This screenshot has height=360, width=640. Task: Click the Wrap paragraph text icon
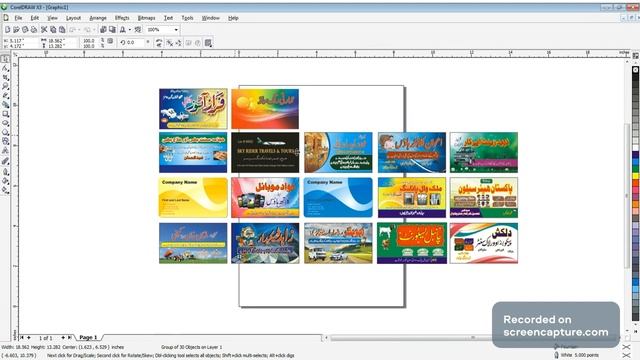(x=209, y=42)
